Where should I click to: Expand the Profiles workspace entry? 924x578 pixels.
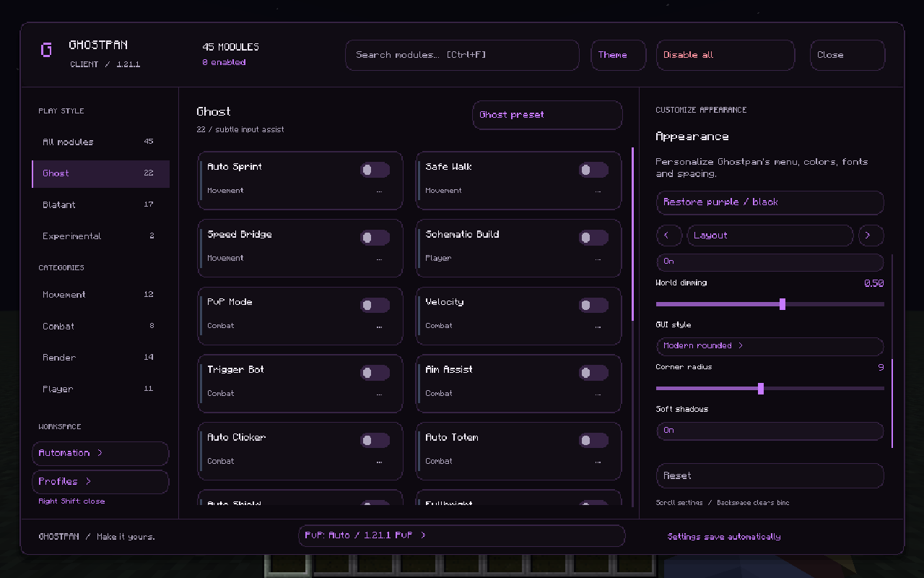click(100, 482)
